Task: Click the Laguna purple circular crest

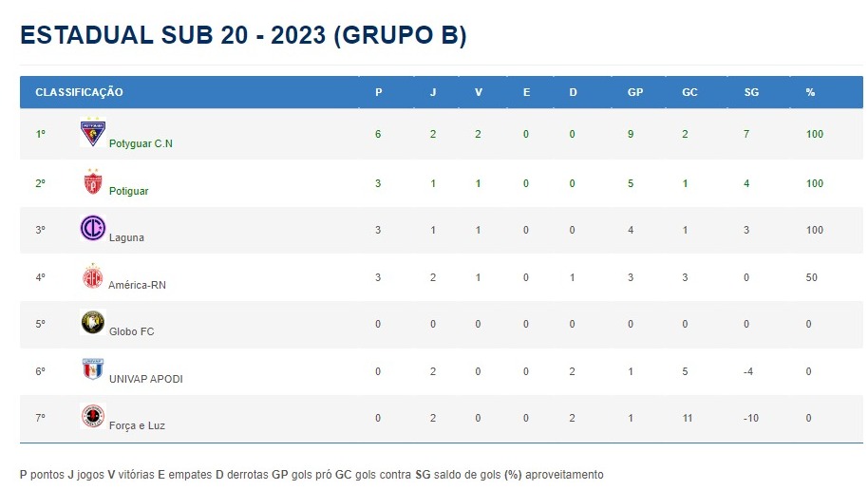Action: click(92, 228)
